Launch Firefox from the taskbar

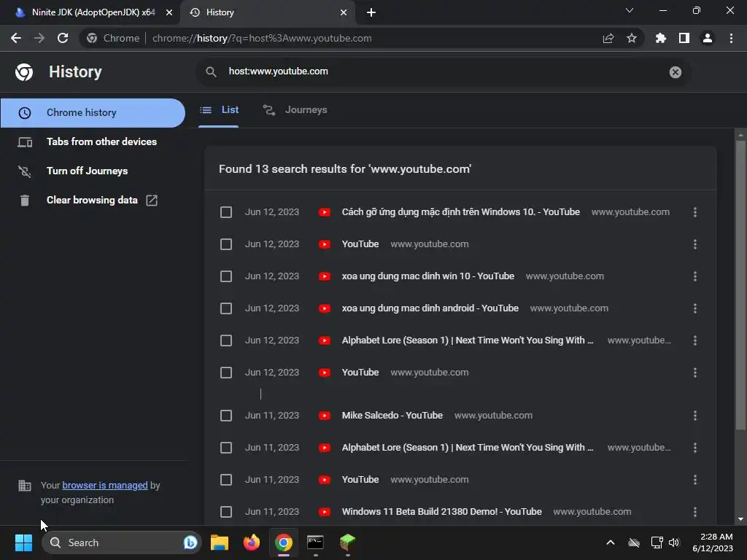pos(252,542)
